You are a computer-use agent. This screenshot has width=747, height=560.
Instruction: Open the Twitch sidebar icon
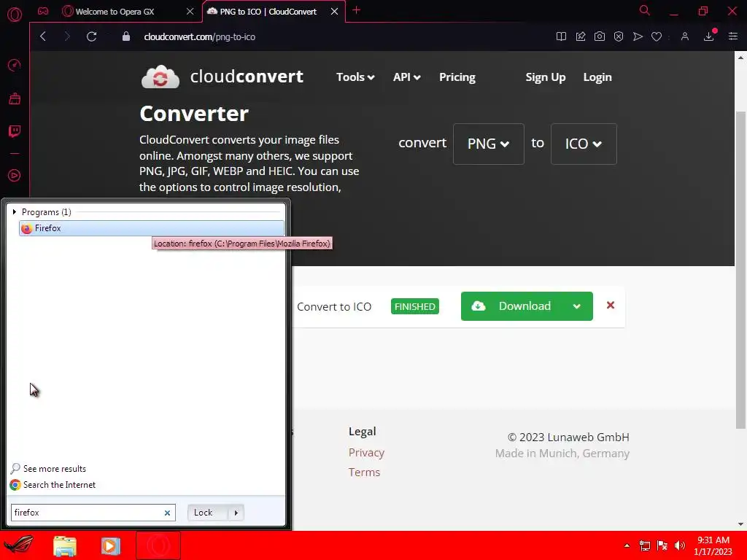pyautogui.click(x=15, y=131)
